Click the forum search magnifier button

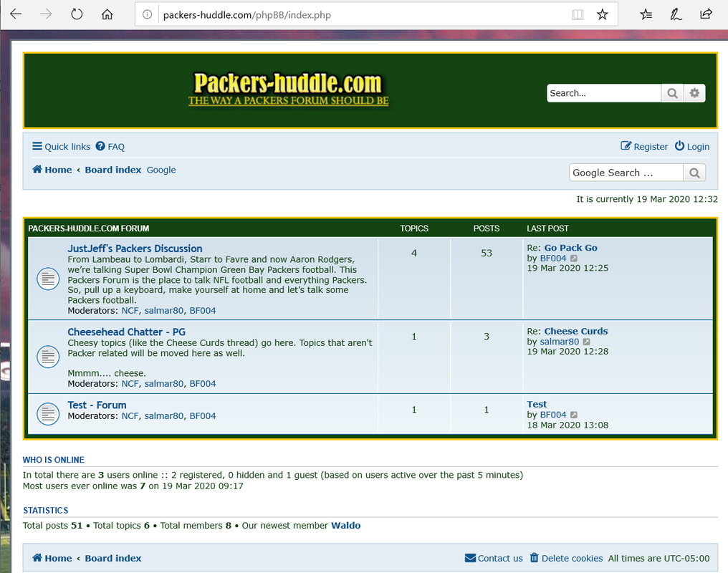tap(672, 93)
